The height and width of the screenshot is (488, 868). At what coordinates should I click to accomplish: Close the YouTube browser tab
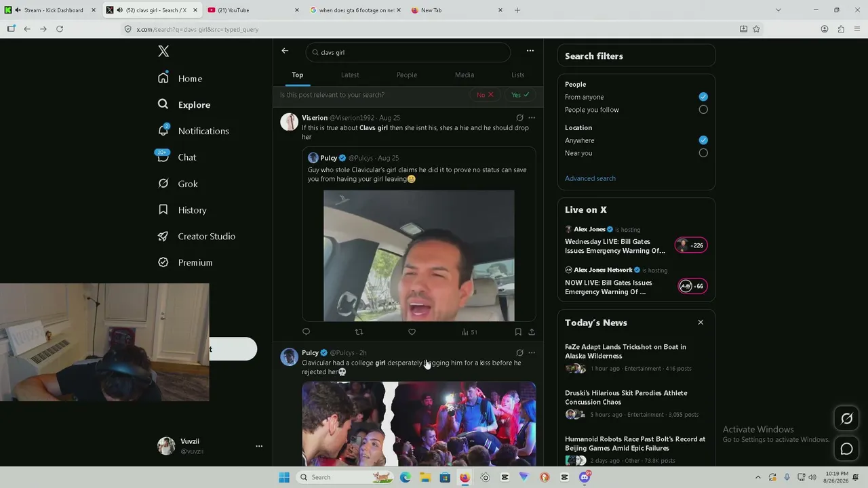pos(297,10)
